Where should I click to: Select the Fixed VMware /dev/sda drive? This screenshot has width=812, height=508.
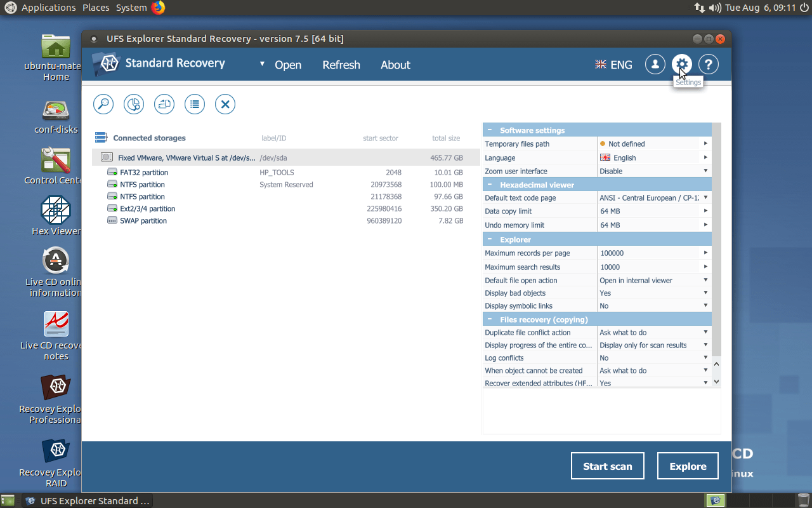tap(286, 157)
